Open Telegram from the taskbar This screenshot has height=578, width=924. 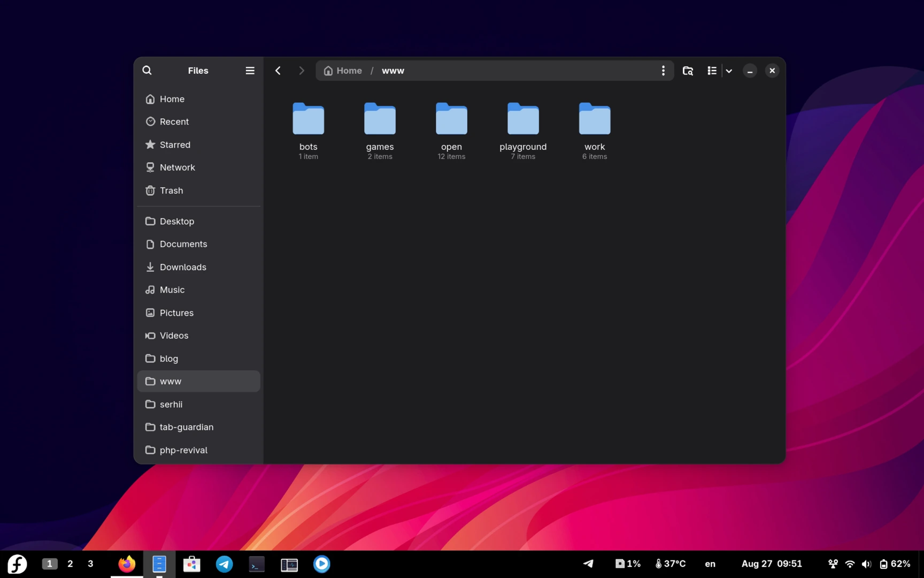click(x=224, y=564)
